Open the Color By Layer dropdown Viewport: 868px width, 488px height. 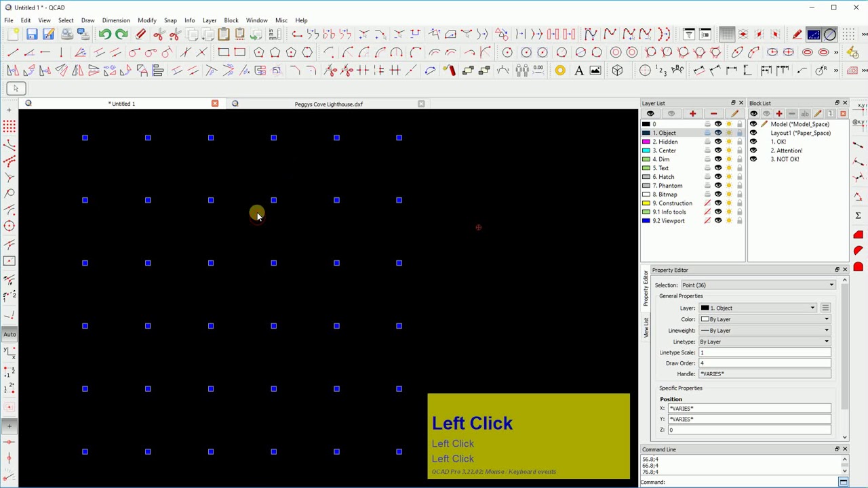point(764,319)
